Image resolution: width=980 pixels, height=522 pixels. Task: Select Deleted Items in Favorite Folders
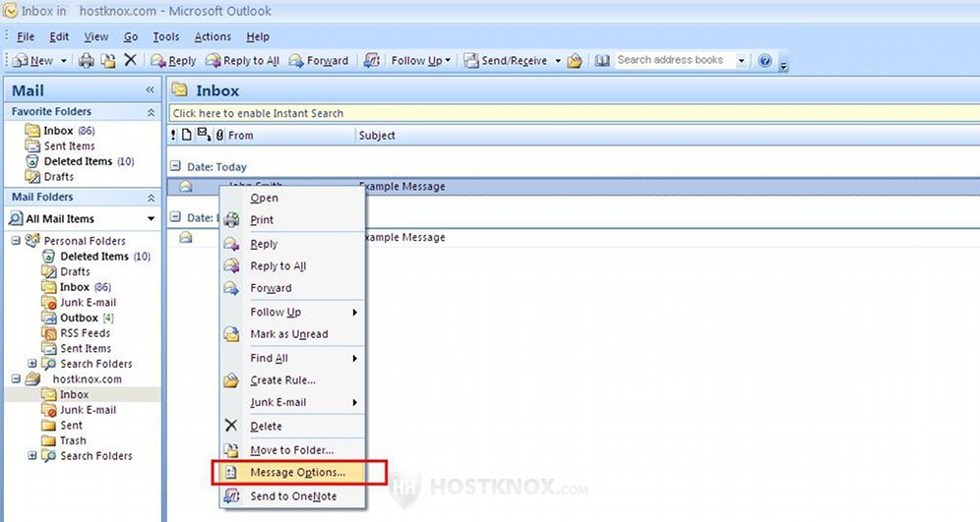[80, 161]
